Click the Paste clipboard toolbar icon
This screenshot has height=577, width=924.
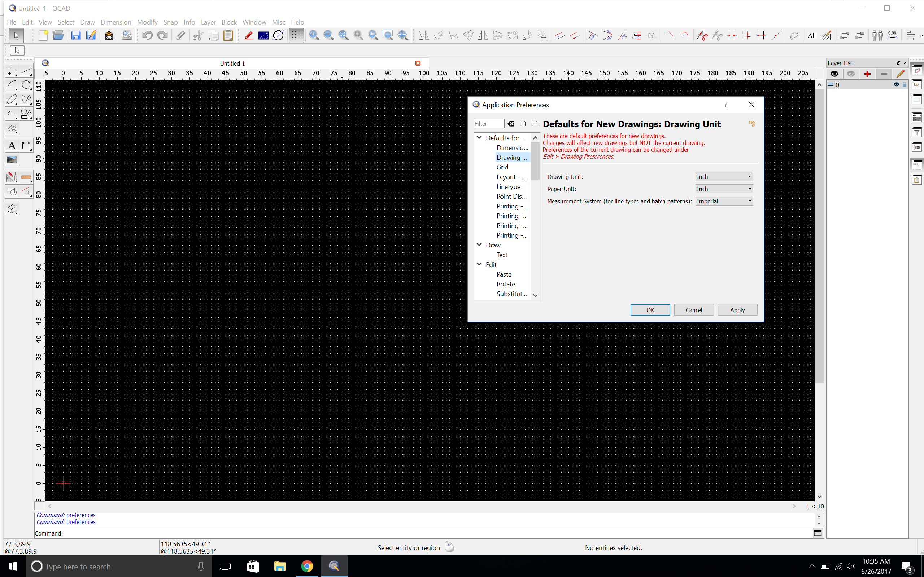click(228, 35)
